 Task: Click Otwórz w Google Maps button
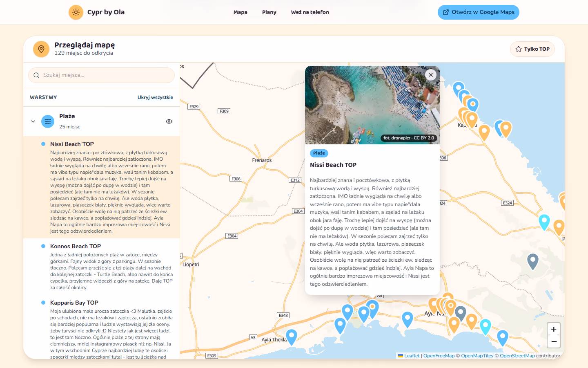[x=479, y=12]
